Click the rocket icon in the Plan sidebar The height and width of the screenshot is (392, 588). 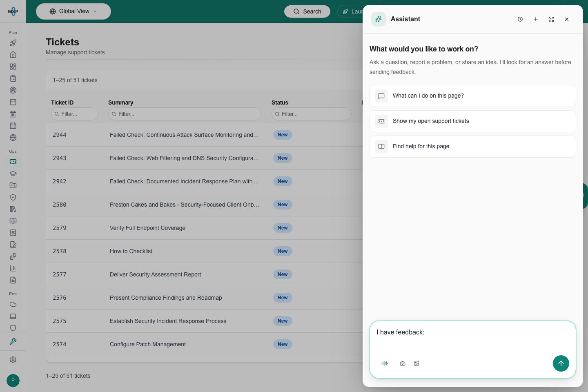click(13, 43)
